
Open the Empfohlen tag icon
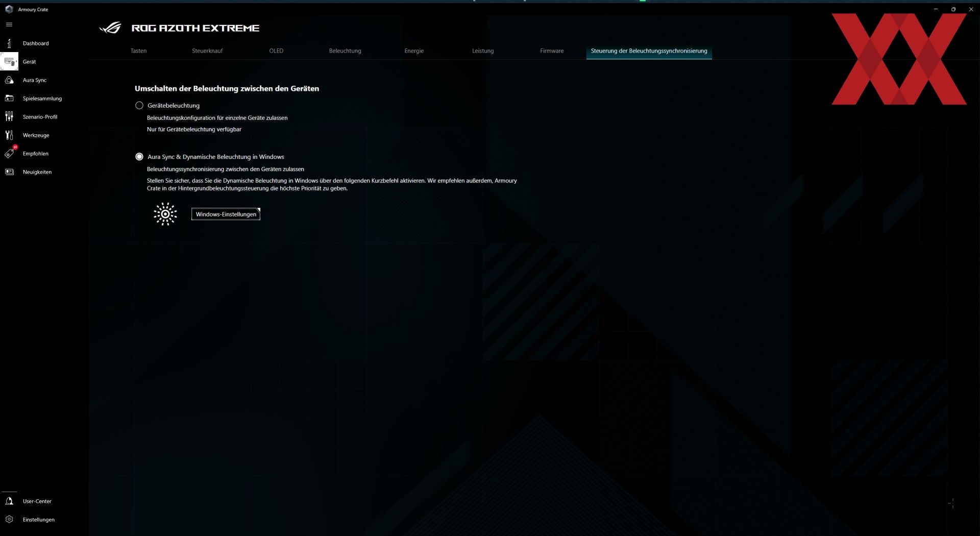point(9,154)
